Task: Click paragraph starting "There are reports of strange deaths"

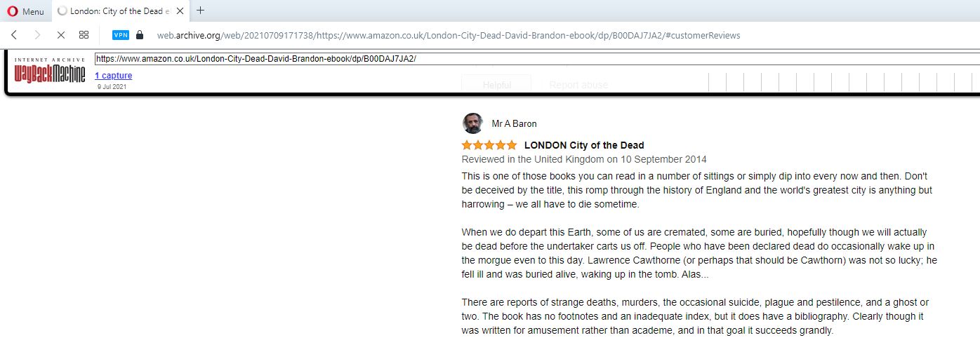Action: pyautogui.click(x=695, y=316)
